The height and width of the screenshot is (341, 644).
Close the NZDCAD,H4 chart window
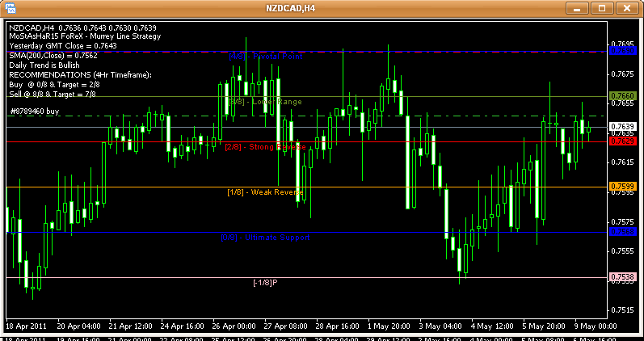pos(626,8)
